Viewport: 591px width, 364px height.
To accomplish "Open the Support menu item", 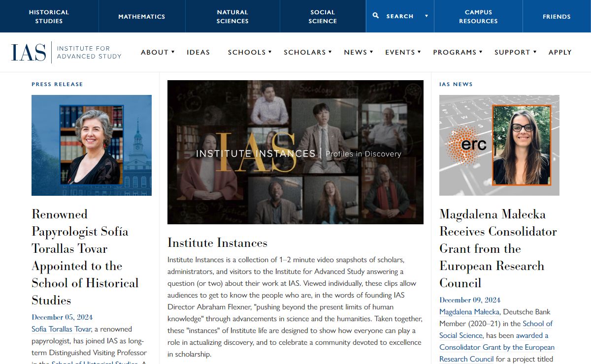I will [x=512, y=52].
